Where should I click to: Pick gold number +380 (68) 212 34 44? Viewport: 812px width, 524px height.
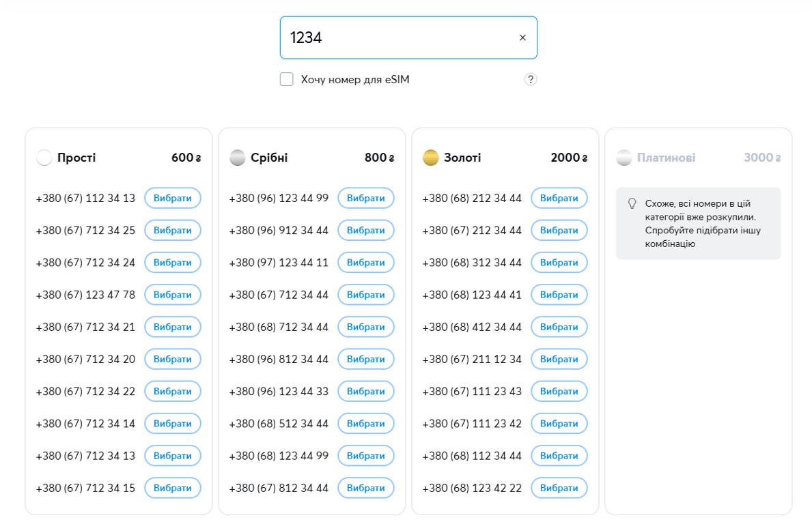(x=559, y=198)
